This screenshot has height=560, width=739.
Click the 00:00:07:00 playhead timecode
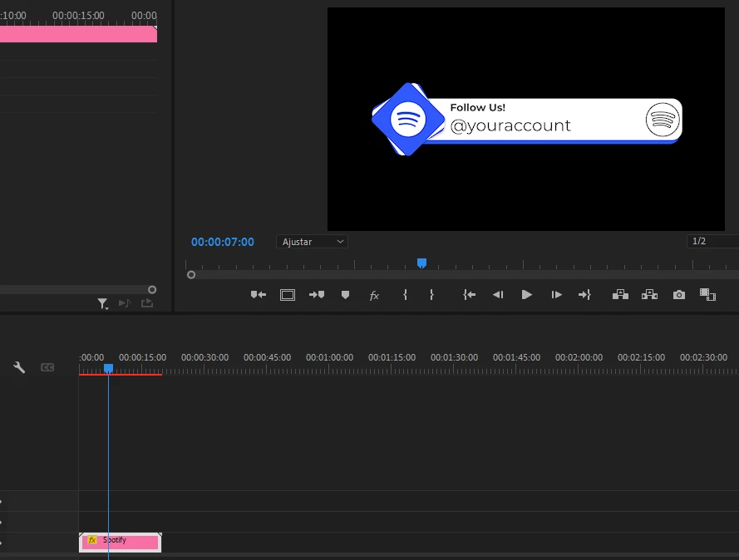pyautogui.click(x=223, y=242)
